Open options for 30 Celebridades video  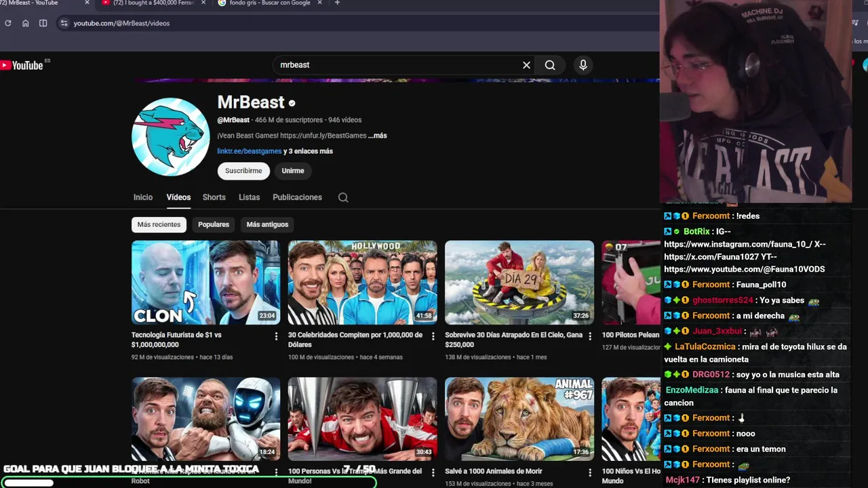[433, 336]
